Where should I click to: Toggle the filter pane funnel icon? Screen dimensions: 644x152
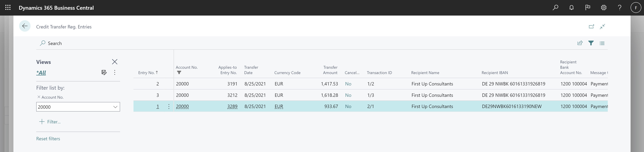591,43
